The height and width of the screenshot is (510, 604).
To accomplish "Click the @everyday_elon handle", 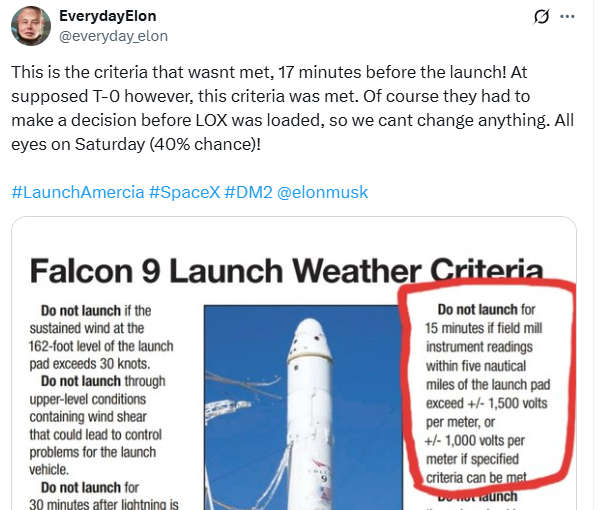I will click(x=115, y=36).
